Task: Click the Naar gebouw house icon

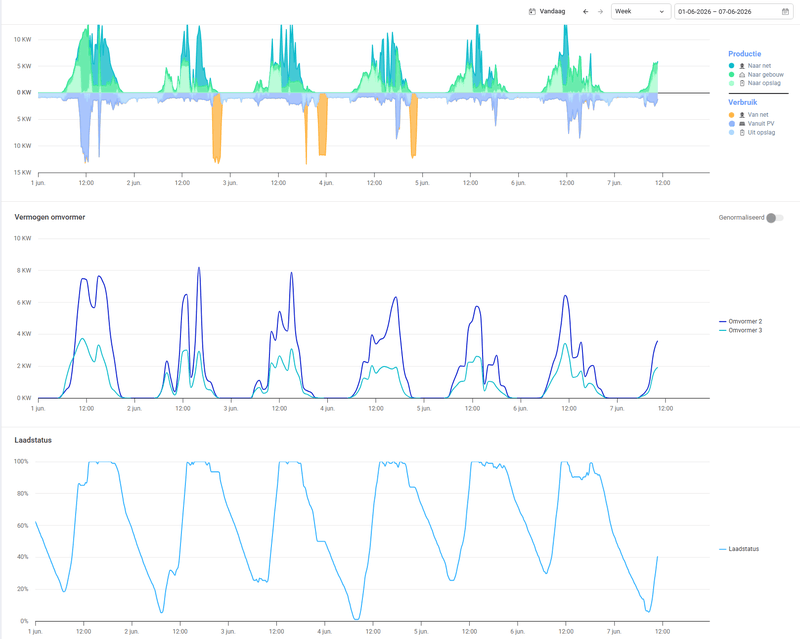Action: 742,75
